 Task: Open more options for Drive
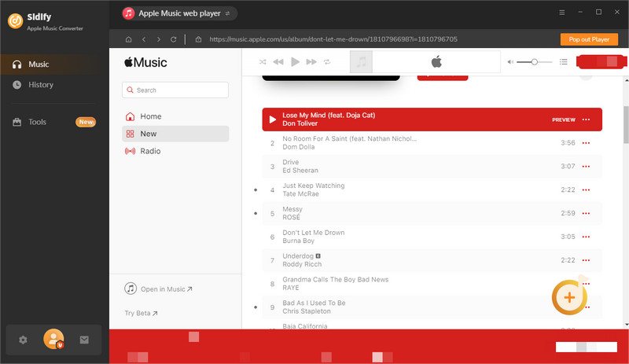[586, 167]
